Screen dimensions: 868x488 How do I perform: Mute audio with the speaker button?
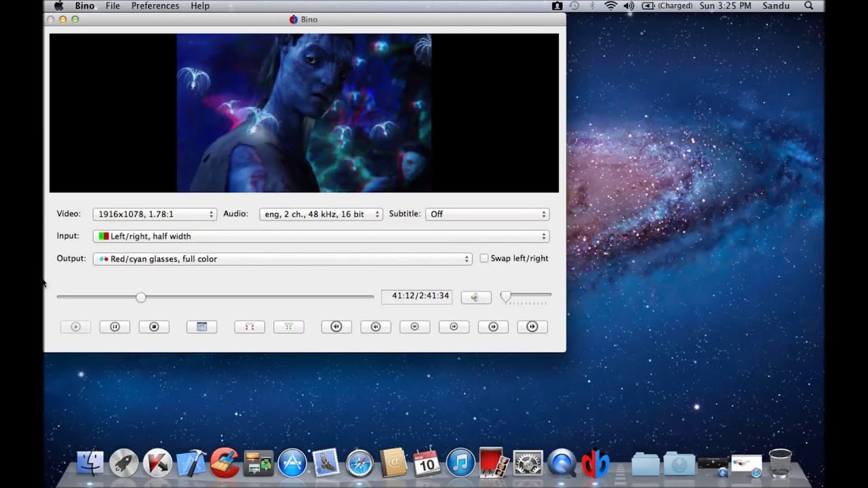coord(476,297)
